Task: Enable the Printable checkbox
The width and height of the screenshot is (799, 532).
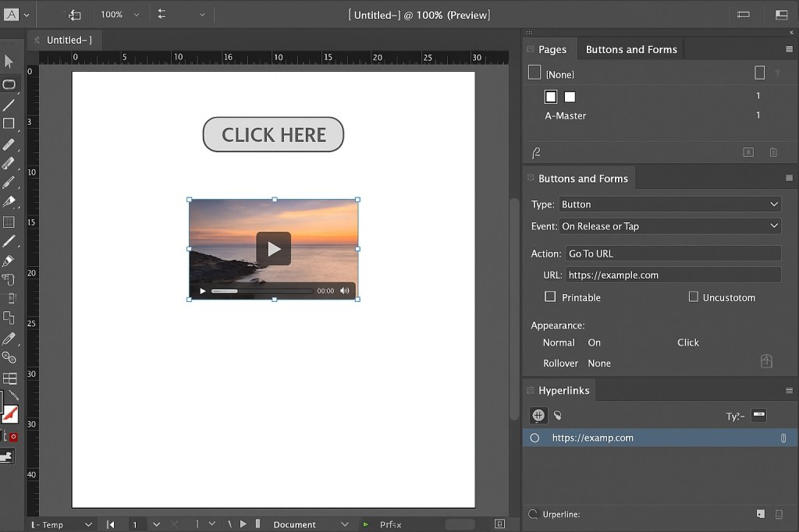Action: pos(550,297)
